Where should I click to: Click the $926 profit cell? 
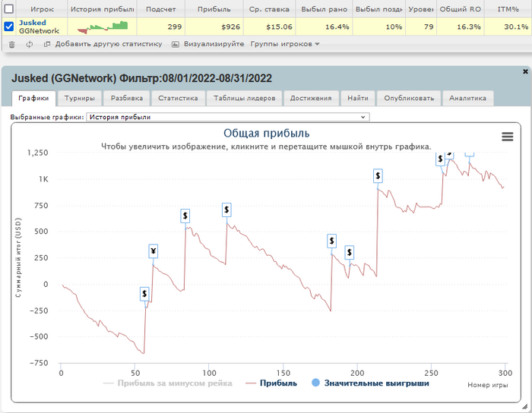(x=214, y=27)
